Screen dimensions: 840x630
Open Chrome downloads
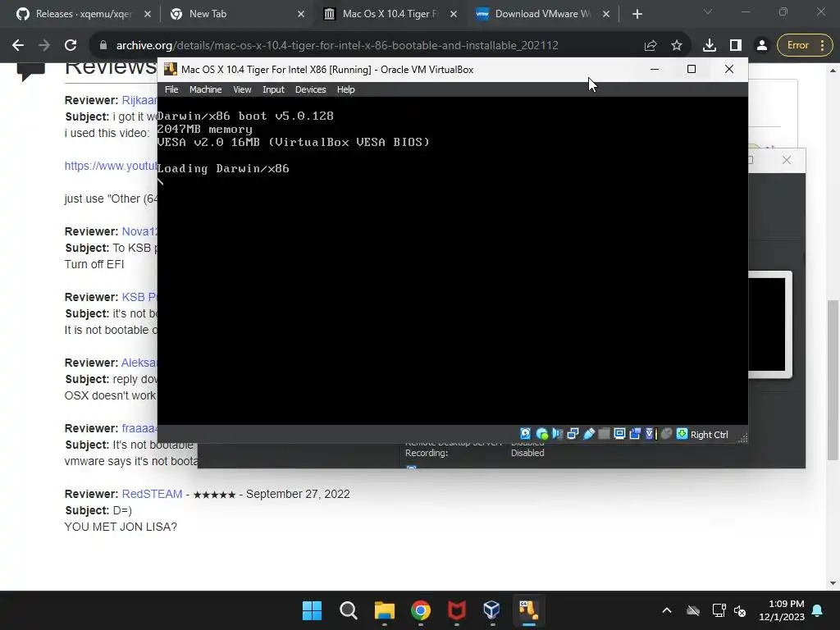[710, 45]
